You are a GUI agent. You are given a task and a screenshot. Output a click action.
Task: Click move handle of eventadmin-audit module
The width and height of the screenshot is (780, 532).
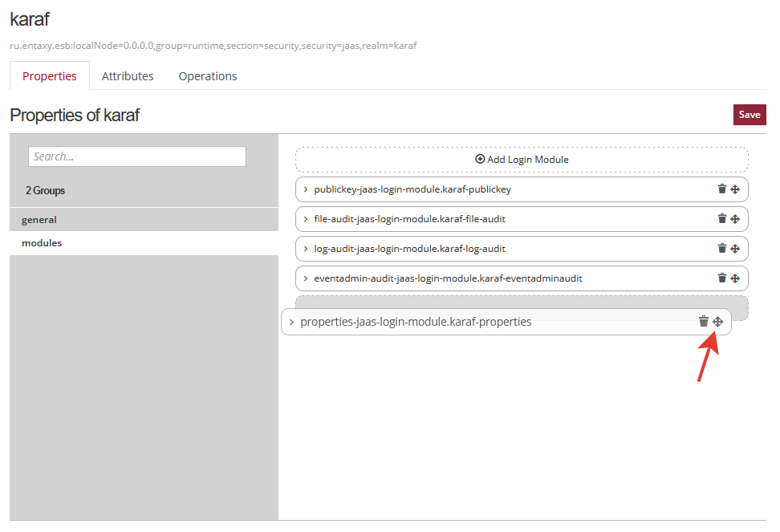pyautogui.click(x=735, y=278)
